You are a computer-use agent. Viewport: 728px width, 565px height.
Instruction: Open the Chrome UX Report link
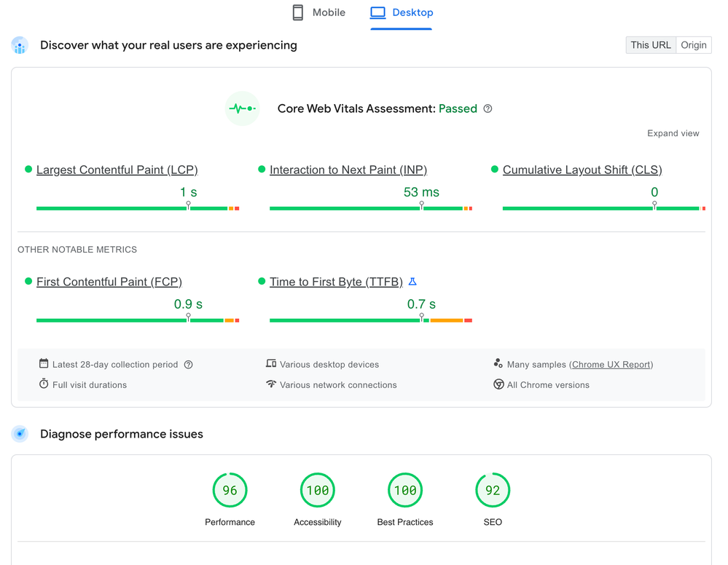point(611,365)
